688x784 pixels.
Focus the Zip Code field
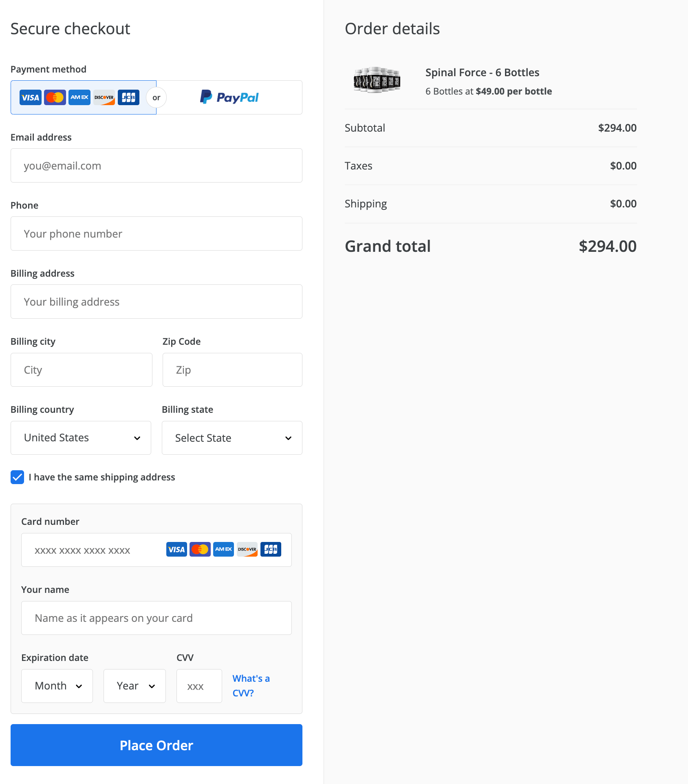coord(232,370)
